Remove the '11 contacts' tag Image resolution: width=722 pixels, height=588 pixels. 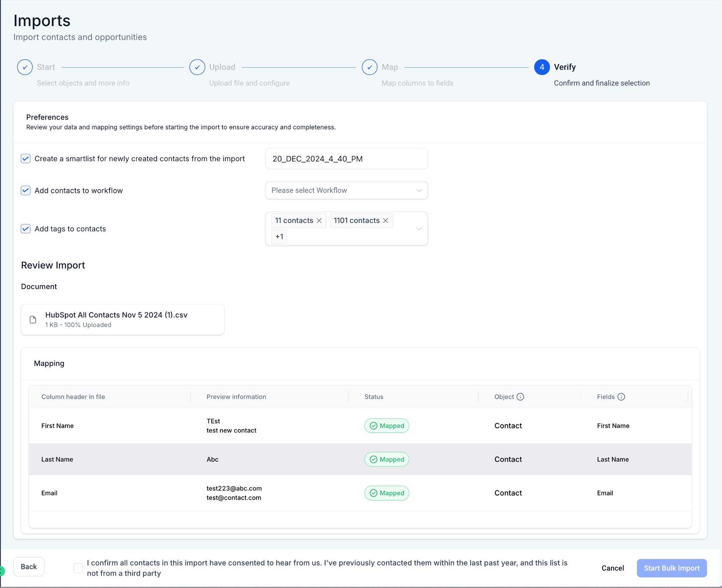[x=319, y=221]
